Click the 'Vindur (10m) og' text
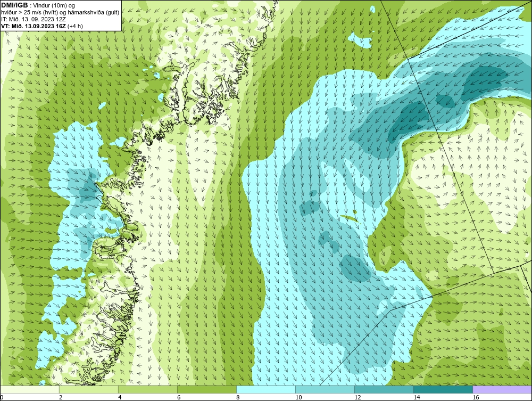532x401 pixels. point(54,5)
